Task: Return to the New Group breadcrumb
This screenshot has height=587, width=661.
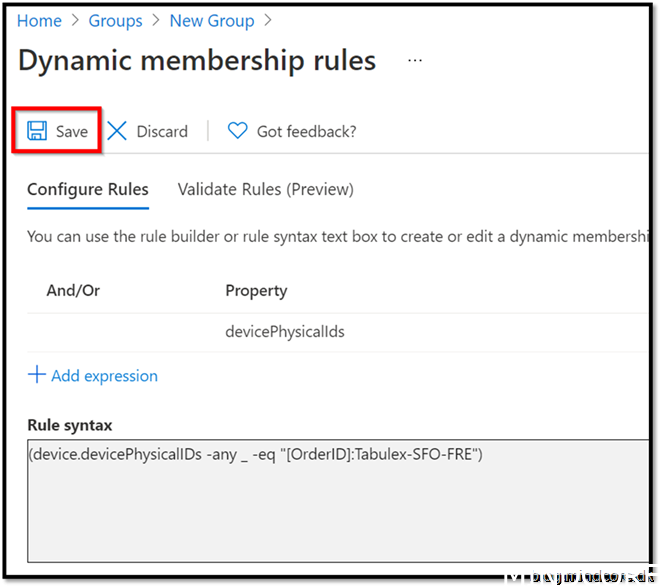Action: [x=211, y=20]
